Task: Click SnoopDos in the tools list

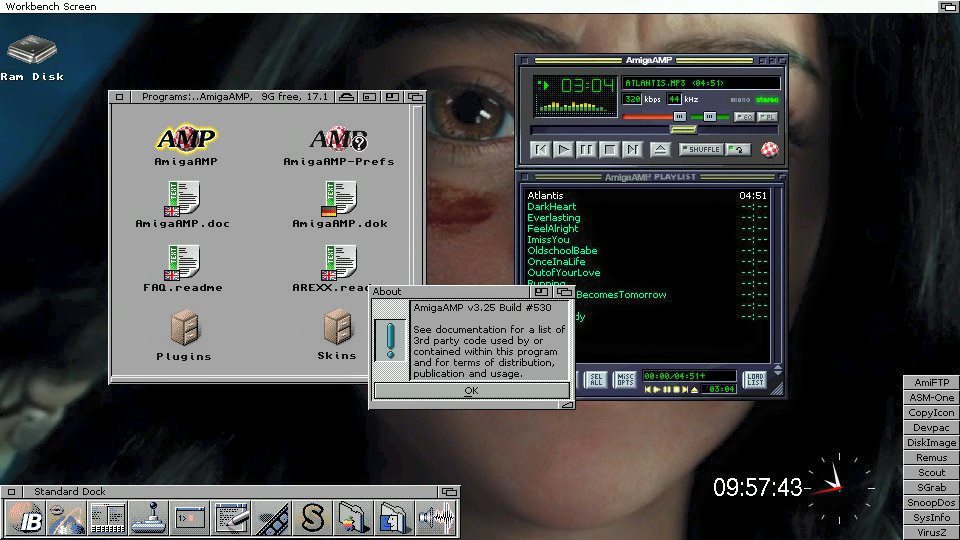Action: 931,502
